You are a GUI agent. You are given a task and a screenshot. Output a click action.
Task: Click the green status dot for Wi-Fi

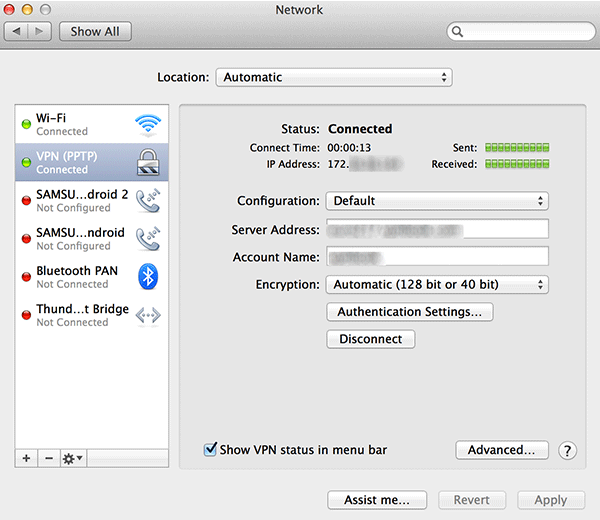26,124
